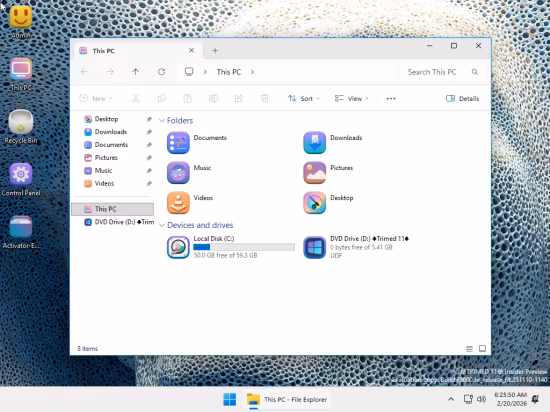Screen dimensions: 550x412
Task: Open the See more options menu
Action: (391, 99)
